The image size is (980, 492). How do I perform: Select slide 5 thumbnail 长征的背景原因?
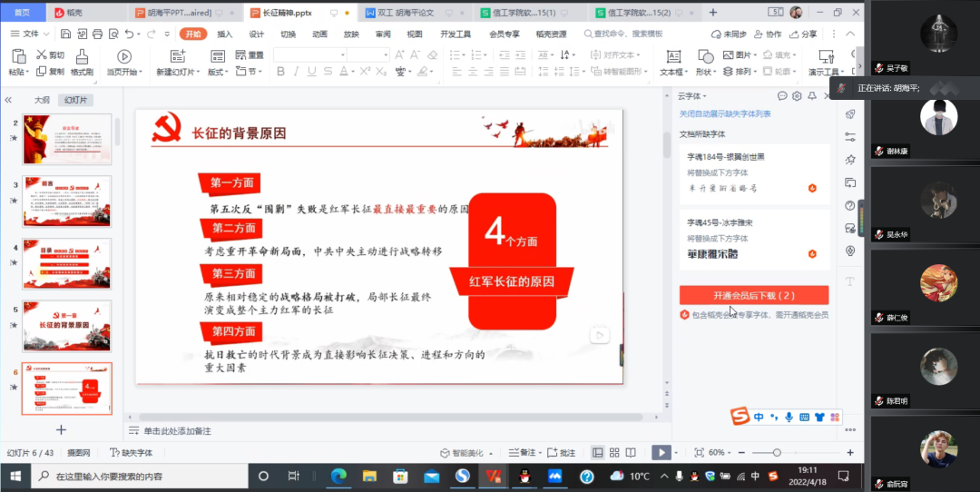tap(67, 326)
